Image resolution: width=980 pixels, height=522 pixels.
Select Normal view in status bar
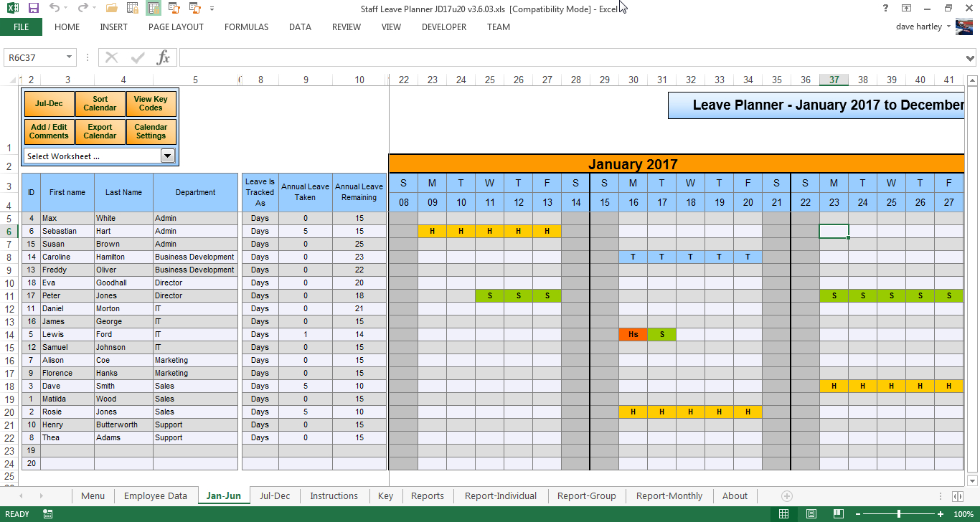tap(784, 514)
